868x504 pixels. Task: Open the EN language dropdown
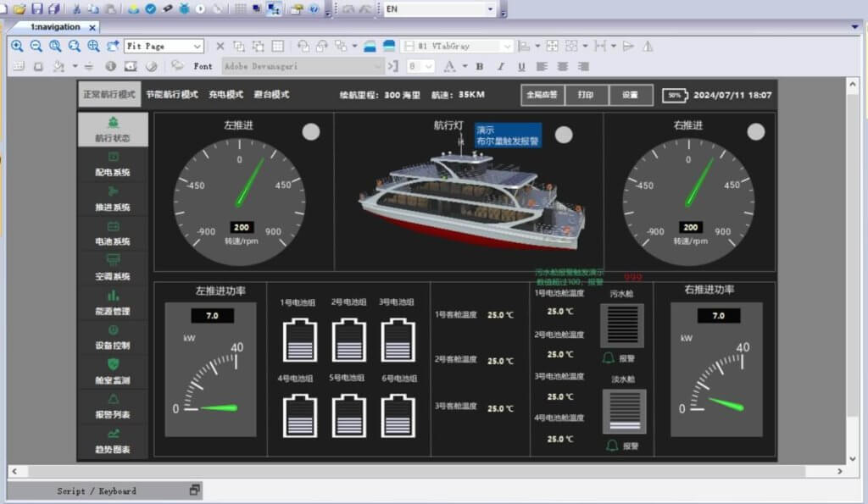[x=491, y=8]
